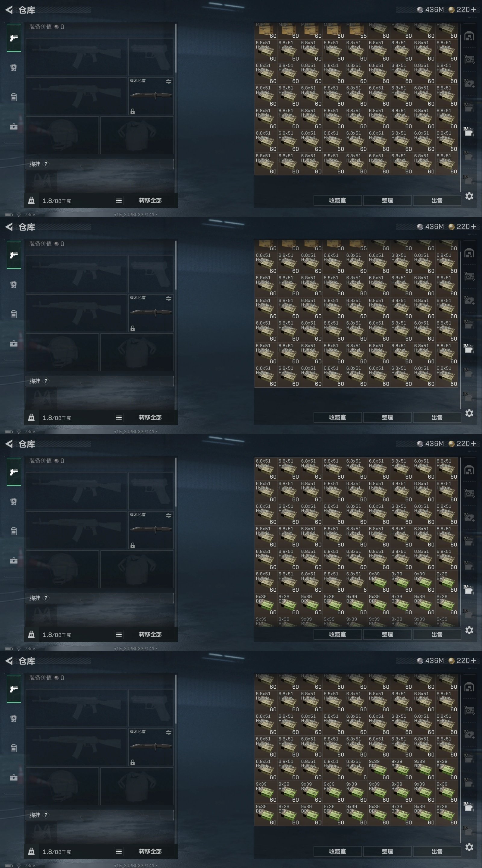482x868 pixels.
Task: Expand the list view icon near 转移全部
Action: pos(119,200)
